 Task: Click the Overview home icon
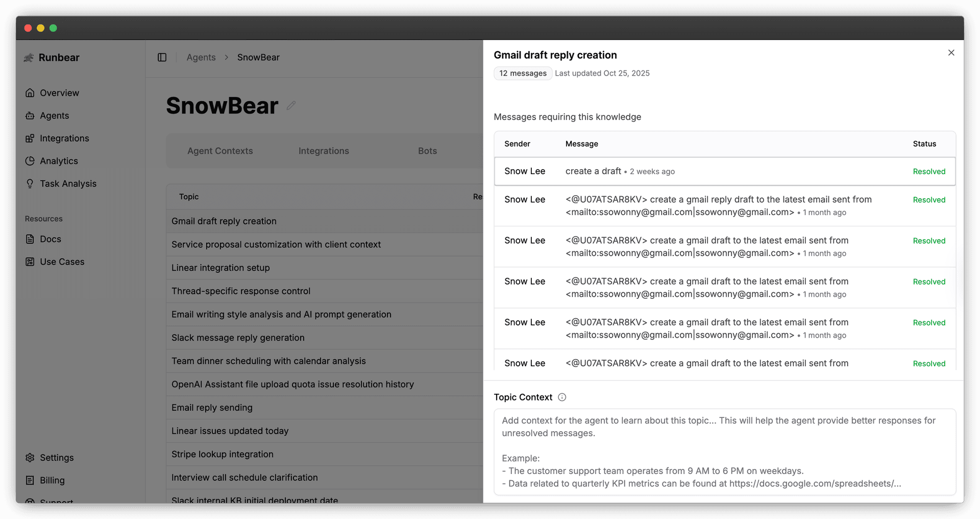[30, 93]
